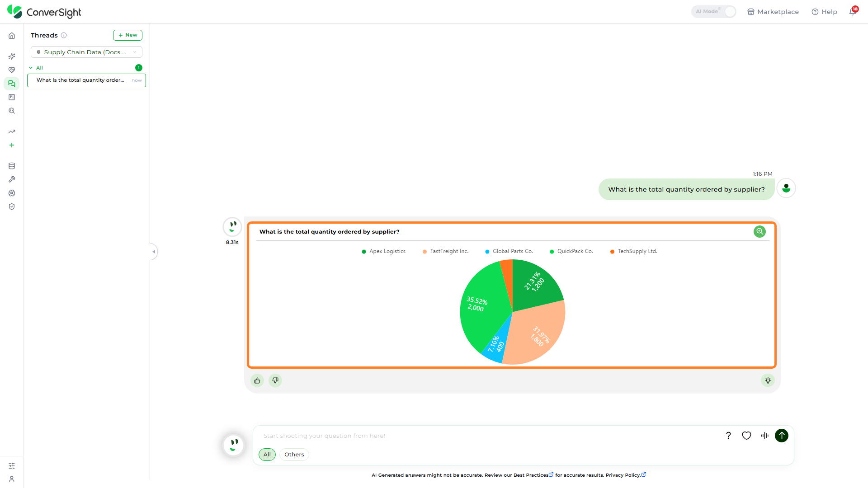Open the Supply Chain Data dataset dropdown
The height and width of the screenshot is (488, 868).
(86, 52)
